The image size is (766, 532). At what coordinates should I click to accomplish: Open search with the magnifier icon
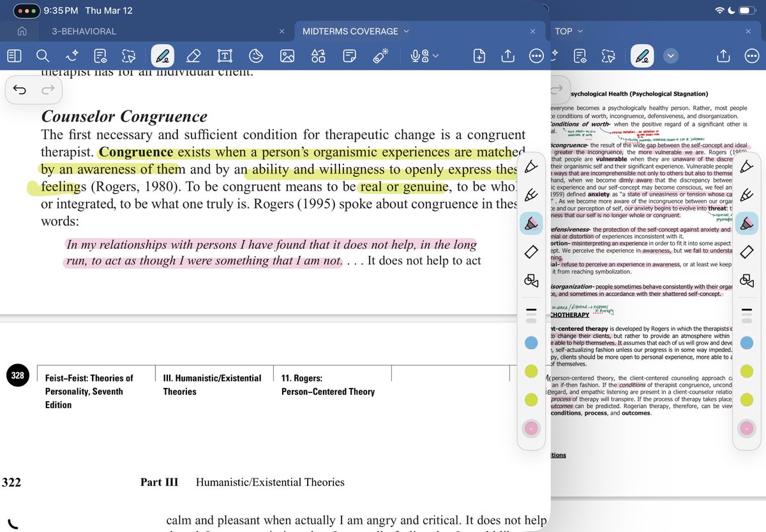[43, 56]
